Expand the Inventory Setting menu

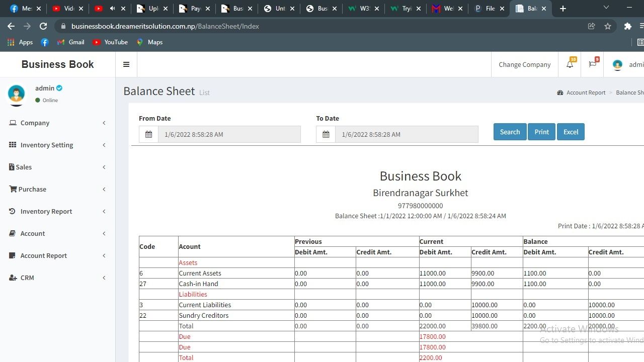47,145
